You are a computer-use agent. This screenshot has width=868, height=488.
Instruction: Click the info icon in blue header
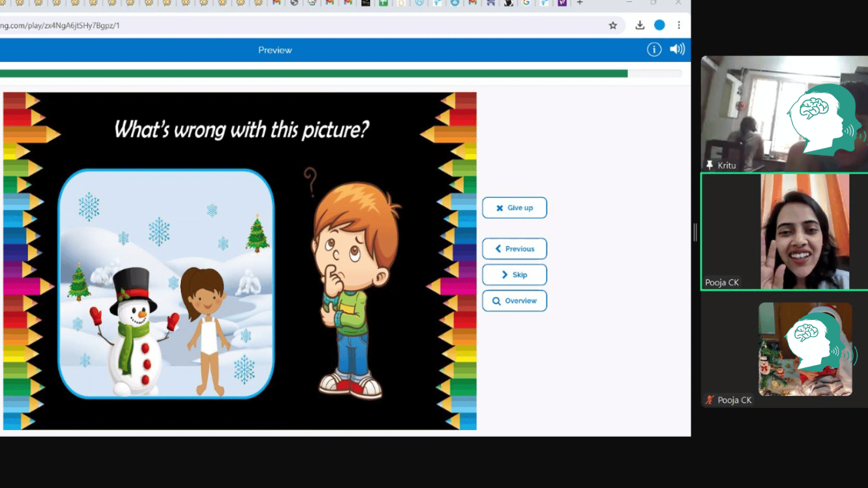[x=654, y=49]
